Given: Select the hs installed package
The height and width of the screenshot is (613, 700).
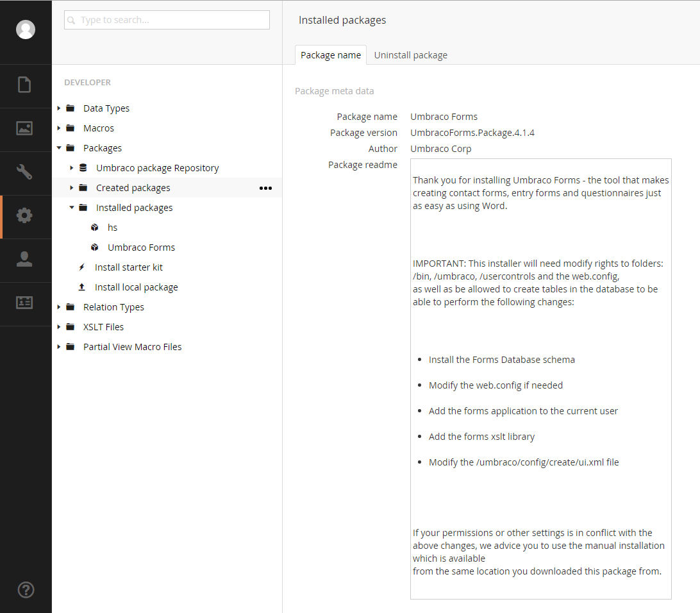Looking at the screenshot, I should [x=113, y=228].
